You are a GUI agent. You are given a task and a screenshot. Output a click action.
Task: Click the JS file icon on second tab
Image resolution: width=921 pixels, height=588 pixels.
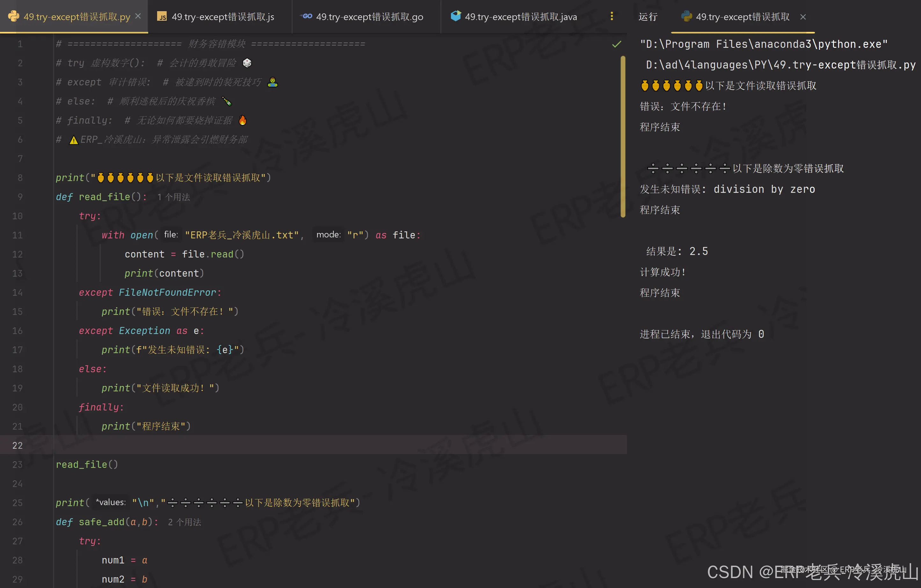(162, 17)
